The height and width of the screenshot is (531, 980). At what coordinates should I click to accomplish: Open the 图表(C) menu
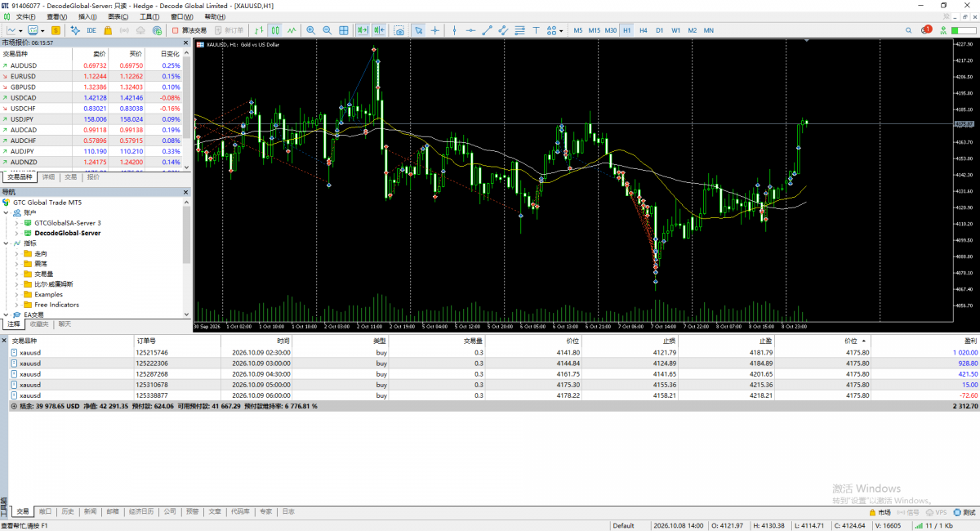pyautogui.click(x=118, y=16)
